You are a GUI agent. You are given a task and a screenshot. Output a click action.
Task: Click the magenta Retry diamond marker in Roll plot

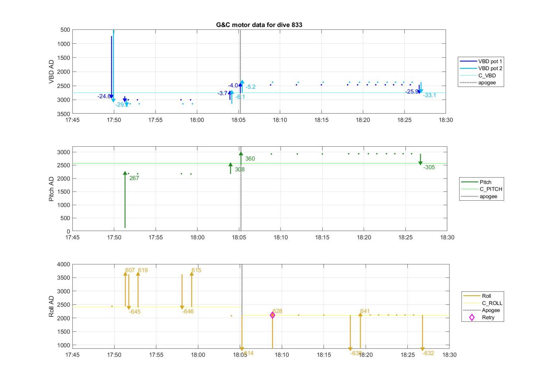[273, 315]
